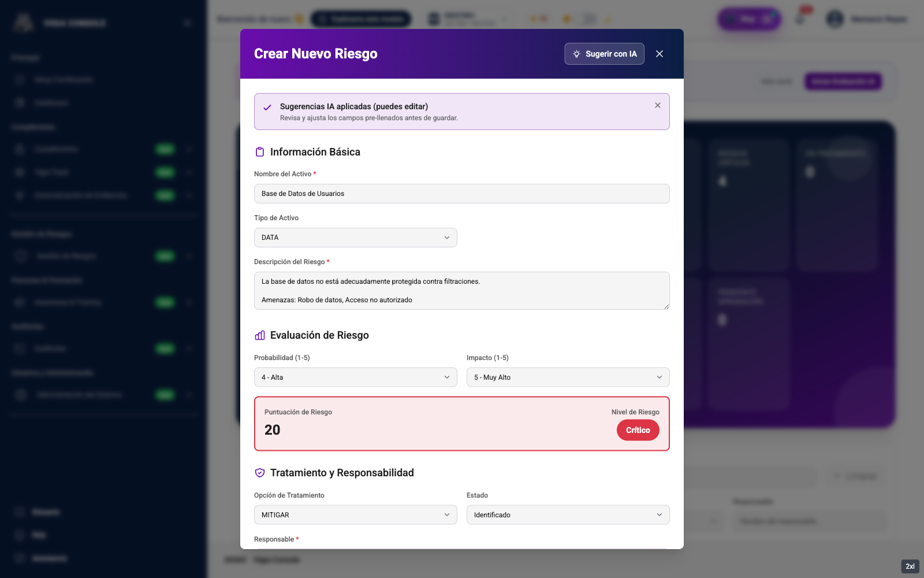Click the Nivel de Riesgo label
The width and height of the screenshot is (924, 578).
click(635, 412)
